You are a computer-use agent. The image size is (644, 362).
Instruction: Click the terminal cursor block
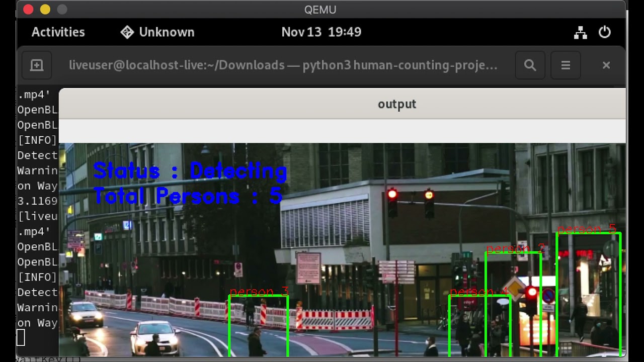[21, 337]
